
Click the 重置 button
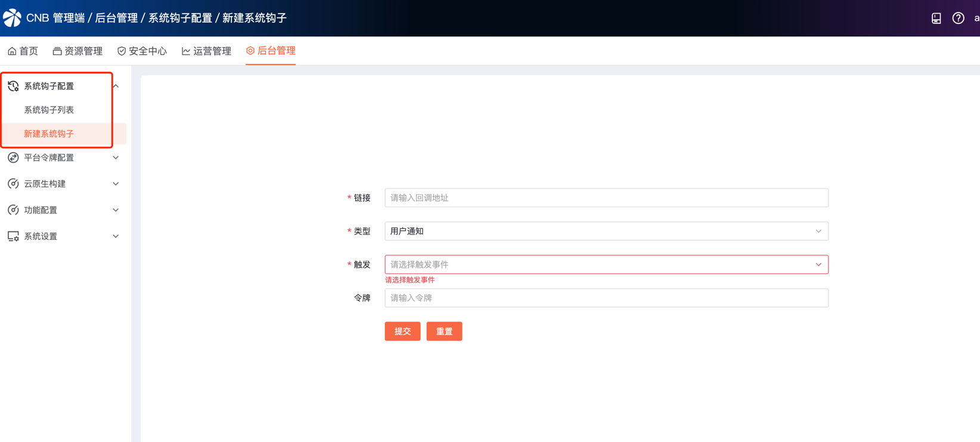444,331
